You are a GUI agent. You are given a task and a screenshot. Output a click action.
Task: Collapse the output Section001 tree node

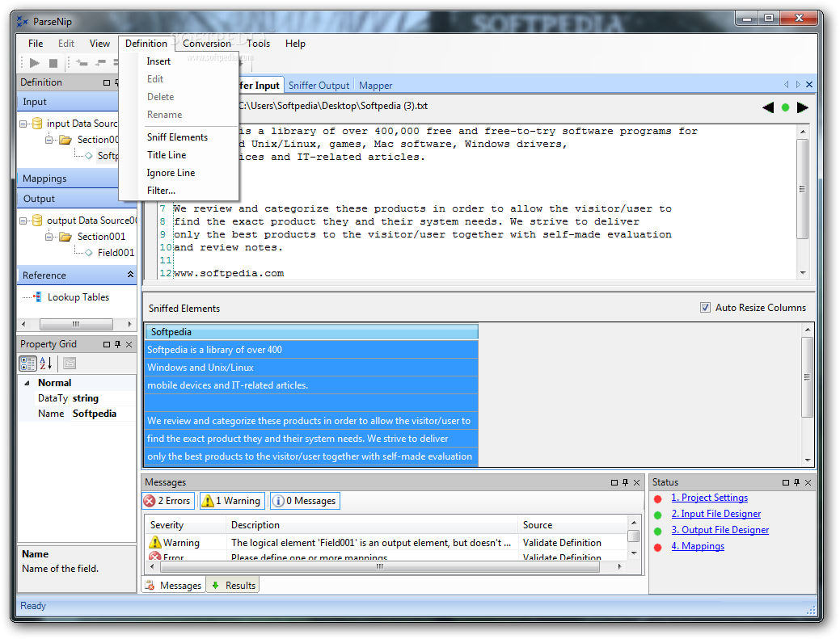coord(49,237)
